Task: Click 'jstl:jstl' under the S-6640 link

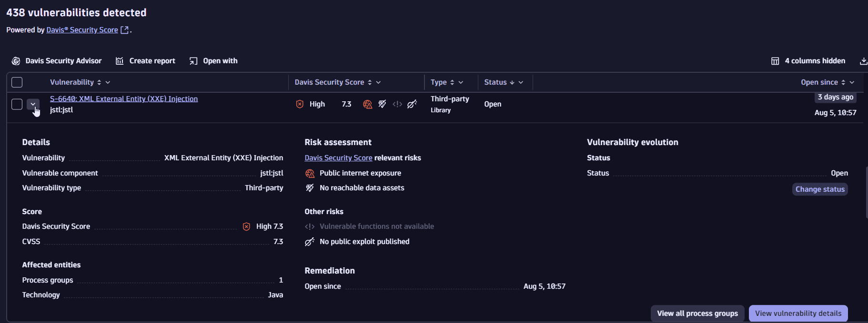Action: tap(61, 110)
